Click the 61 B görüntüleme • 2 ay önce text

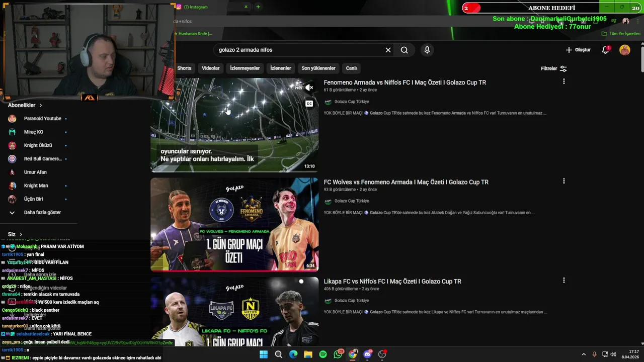(x=350, y=90)
